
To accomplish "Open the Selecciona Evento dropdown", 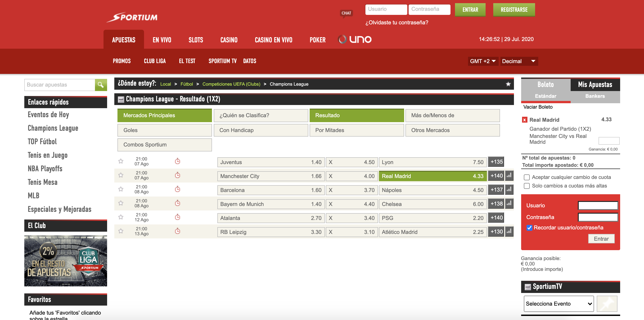I will click(558, 304).
